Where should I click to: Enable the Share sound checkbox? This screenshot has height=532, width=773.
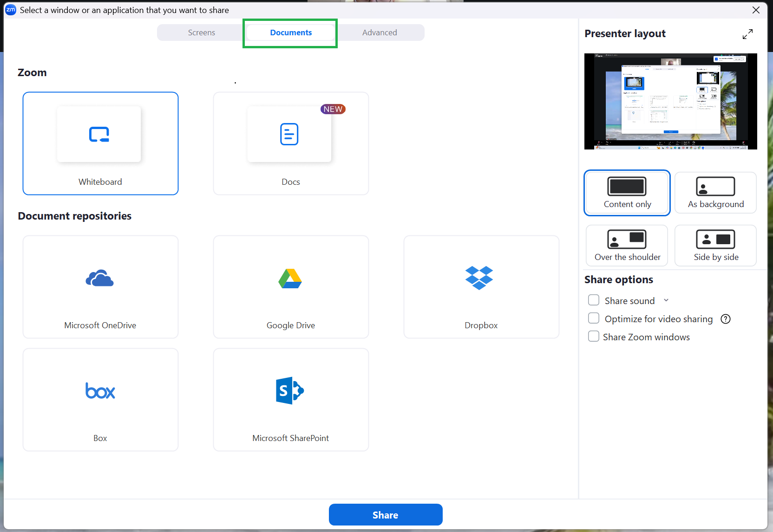[594, 300]
